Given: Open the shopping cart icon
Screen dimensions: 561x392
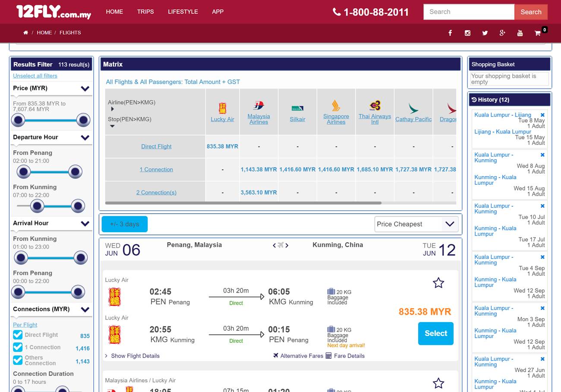Looking at the screenshot, I should pos(538,33).
